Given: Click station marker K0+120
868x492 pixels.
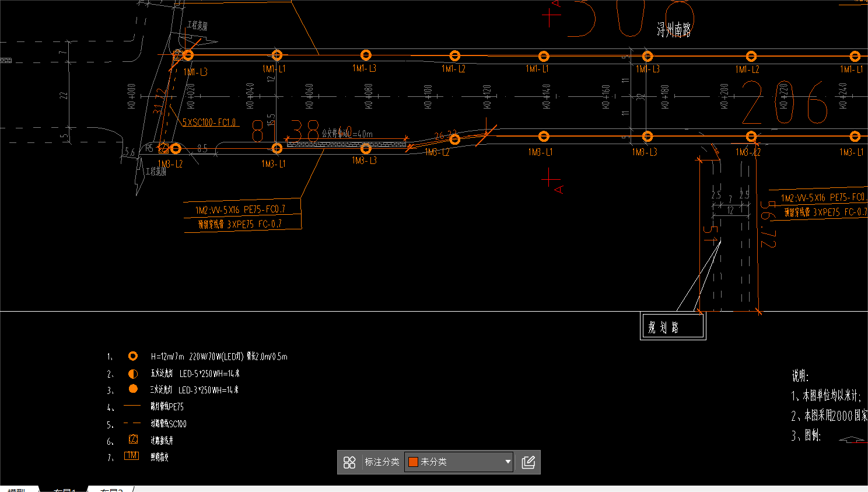Looking at the screenshot, I should [487, 96].
